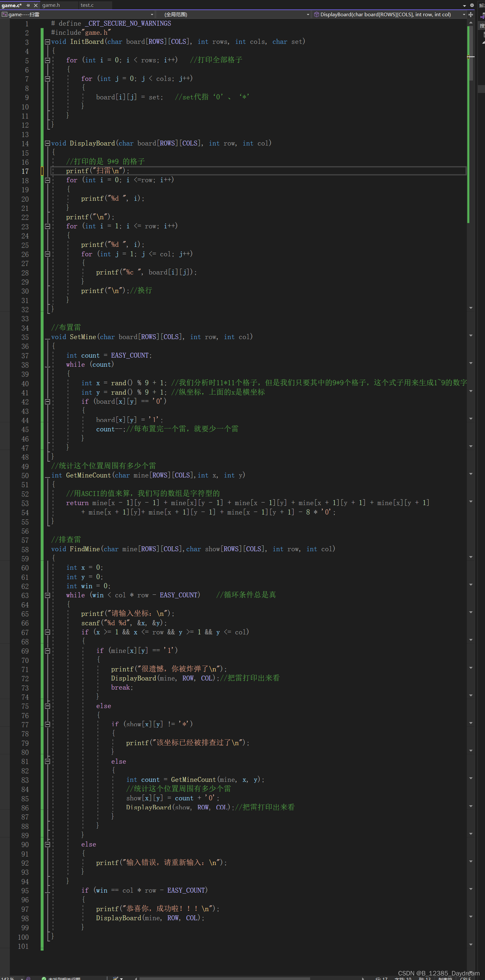Collapse the if block on line 42
Image resolution: width=485 pixels, height=980 pixels.
click(47, 402)
